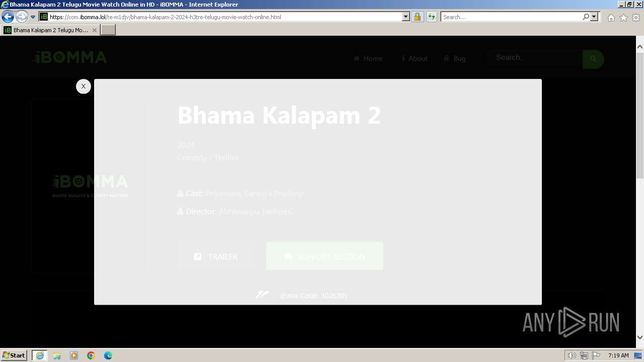Open the Windows Start button
644x362 pixels.
14,355
